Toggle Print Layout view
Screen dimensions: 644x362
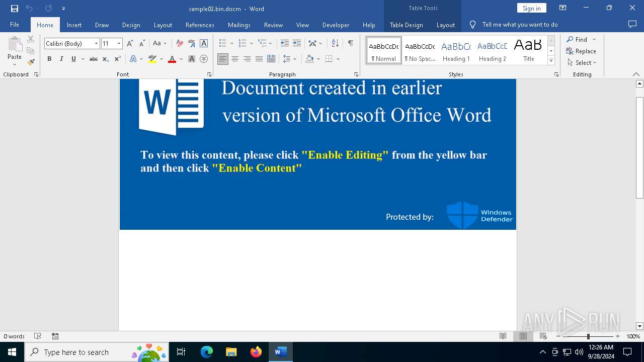tap(523, 336)
